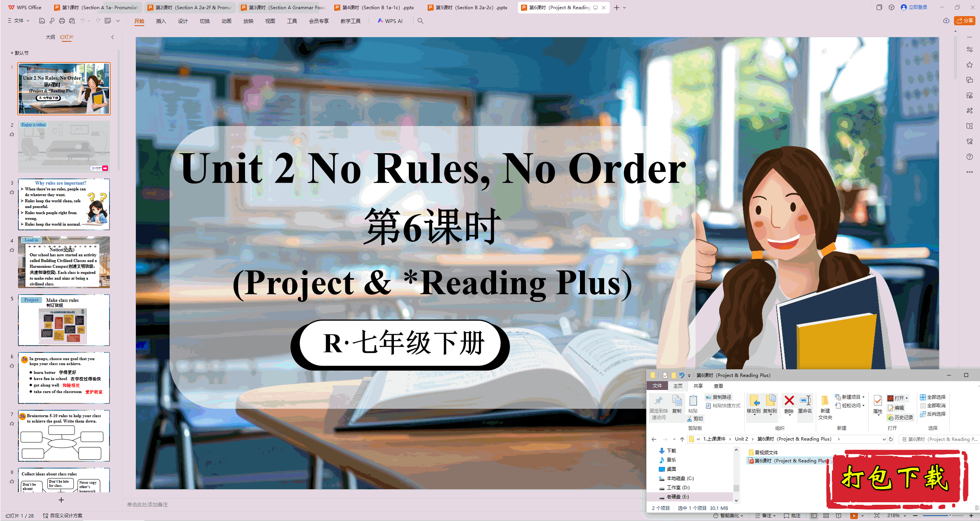Click the notes field 单击此处添加备注
This screenshot has width=980, height=521.
tap(147, 505)
